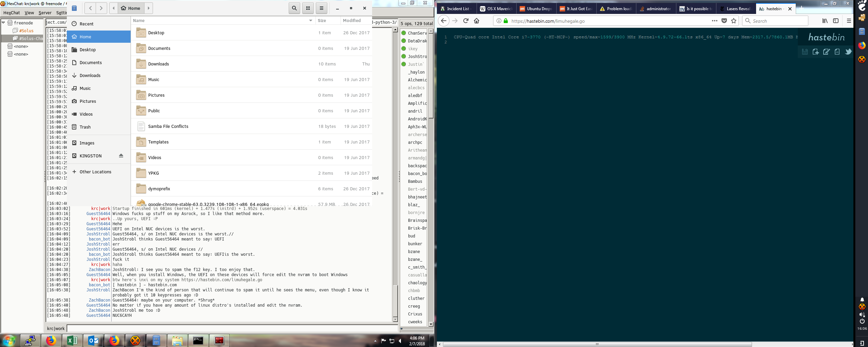The height and width of the screenshot is (347, 868).
Task: Sort files by the Size column
Action: click(328, 21)
